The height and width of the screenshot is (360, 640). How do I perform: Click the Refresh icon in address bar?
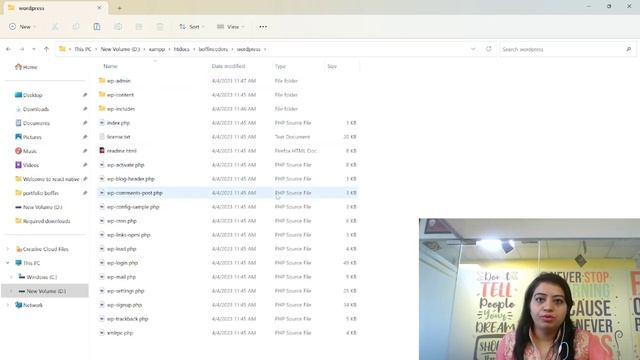[x=489, y=49]
